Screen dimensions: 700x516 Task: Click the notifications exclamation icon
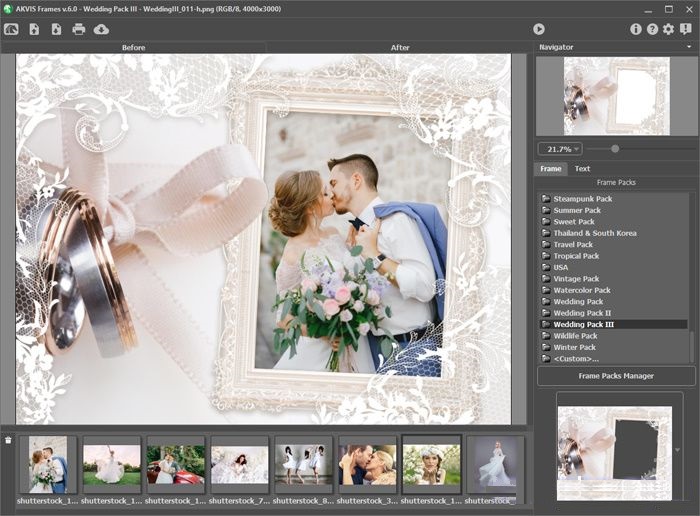click(x=685, y=29)
